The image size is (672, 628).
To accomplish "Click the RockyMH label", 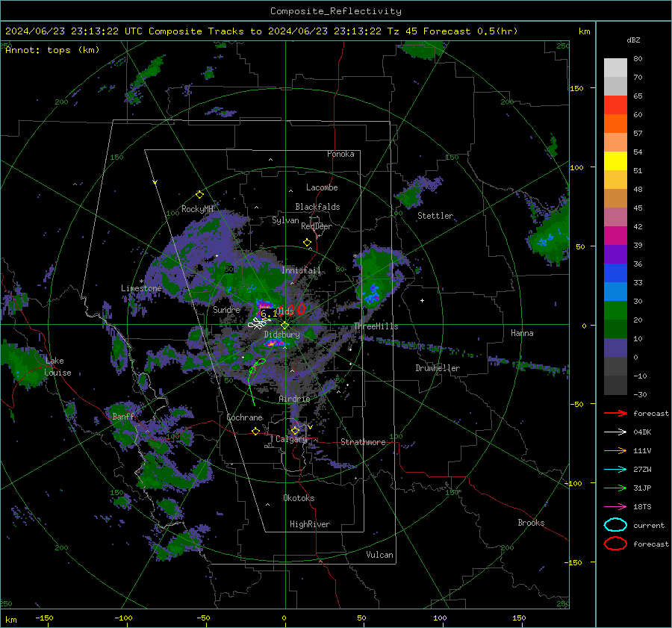I will click(197, 209).
